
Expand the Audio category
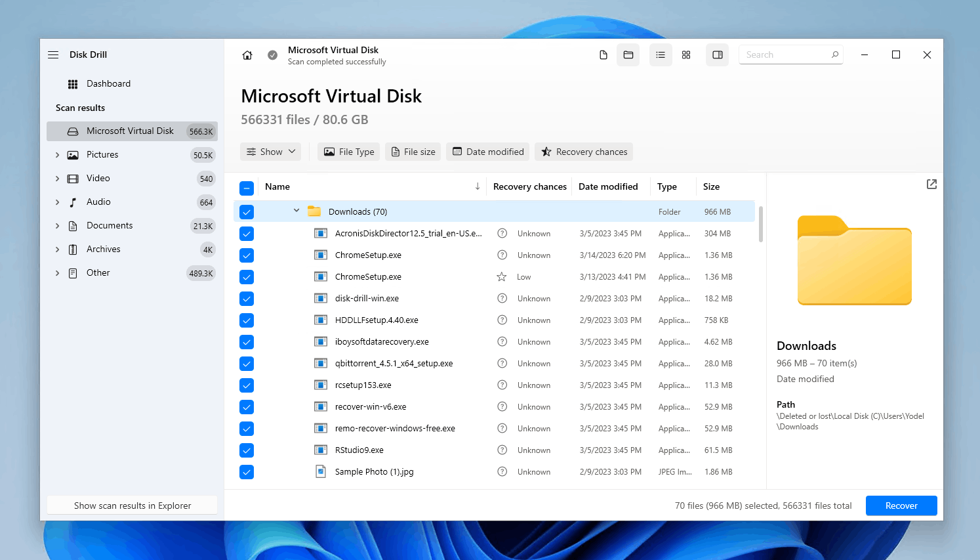[57, 202]
